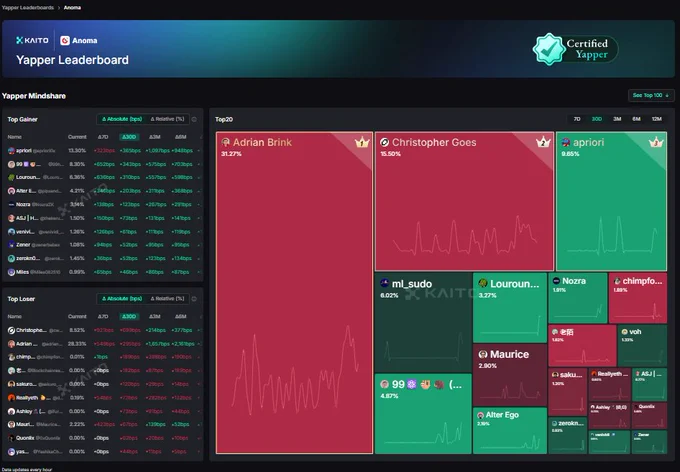The image size is (680, 472).
Task: Click Zener avatar in Top Gainer list
Action: pos(11,245)
